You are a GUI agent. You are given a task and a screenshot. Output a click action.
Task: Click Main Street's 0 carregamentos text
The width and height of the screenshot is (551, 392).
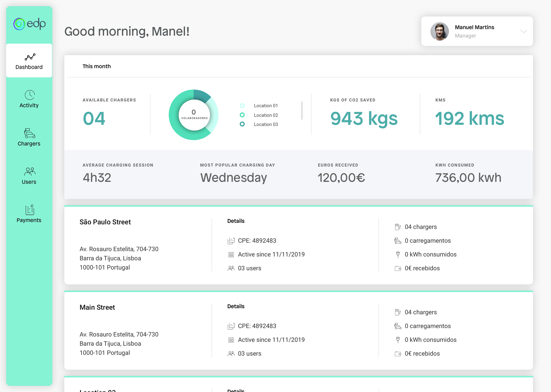[x=428, y=326]
